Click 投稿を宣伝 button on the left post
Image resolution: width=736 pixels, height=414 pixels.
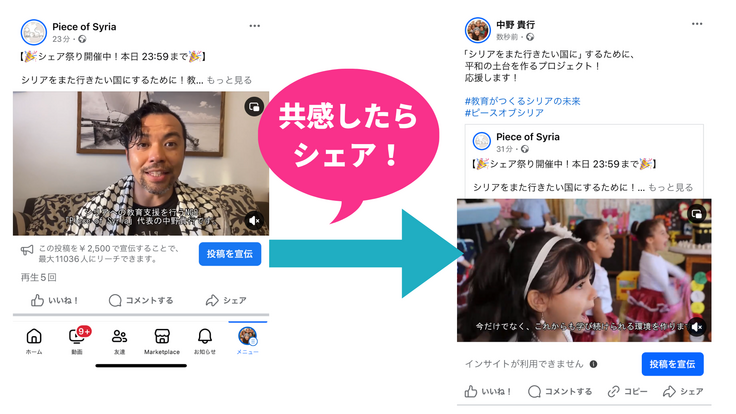click(x=229, y=254)
